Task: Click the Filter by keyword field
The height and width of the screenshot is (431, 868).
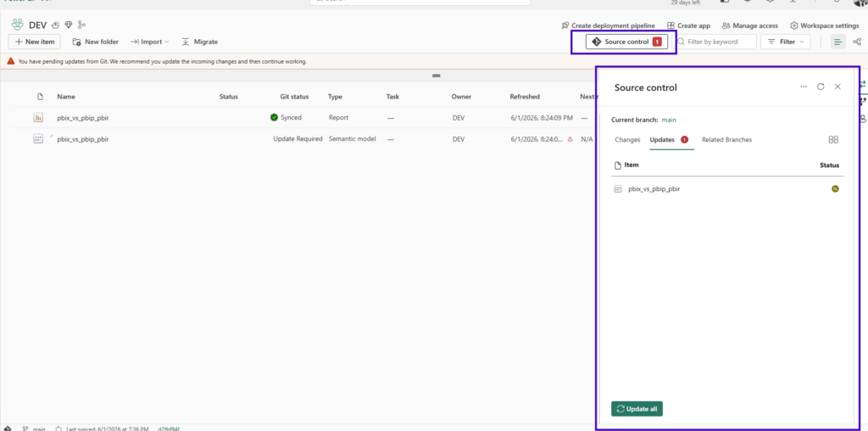Action: coord(715,42)
